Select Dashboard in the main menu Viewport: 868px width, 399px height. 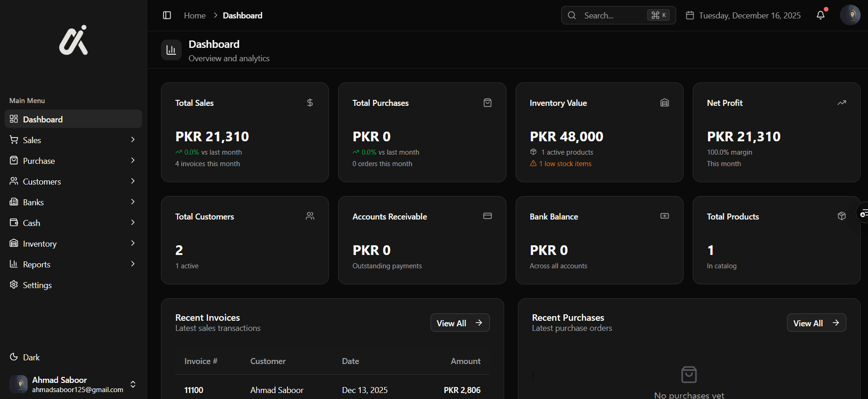[43, 119]
